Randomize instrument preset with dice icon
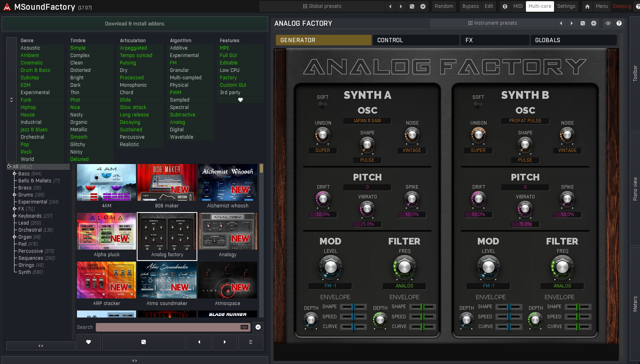 [583, 23]
